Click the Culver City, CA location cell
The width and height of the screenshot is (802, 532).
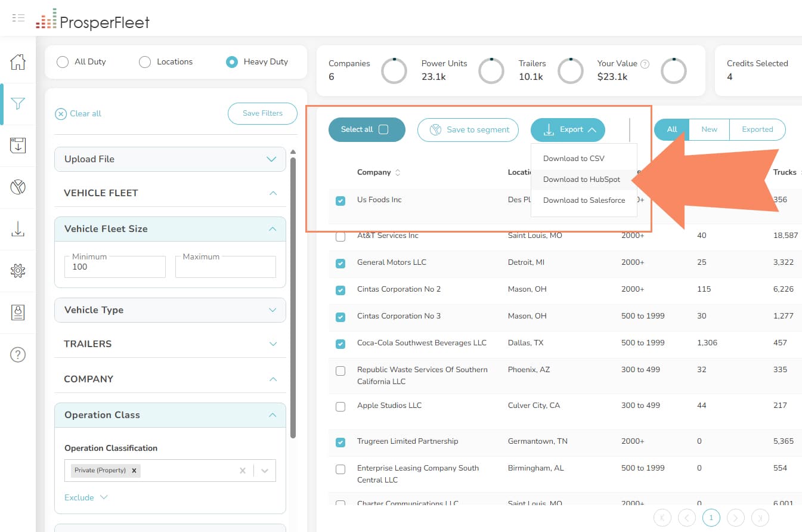[x=534, y=406]
